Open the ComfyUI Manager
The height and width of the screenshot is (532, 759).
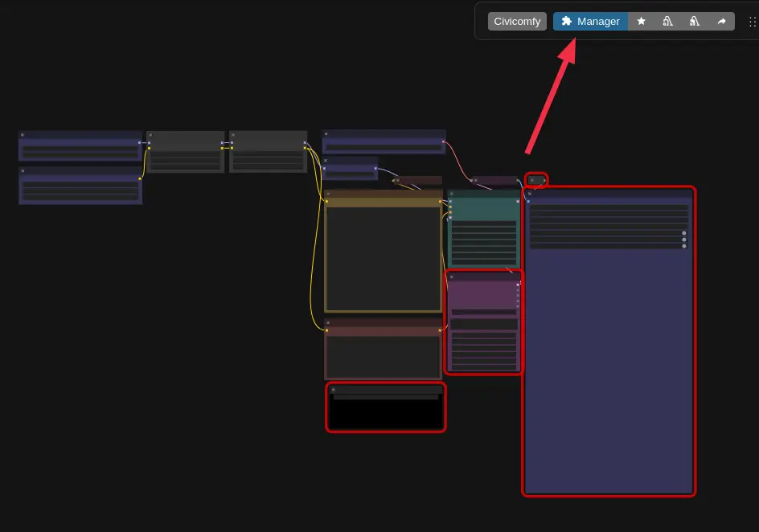(x=590, y=22)
